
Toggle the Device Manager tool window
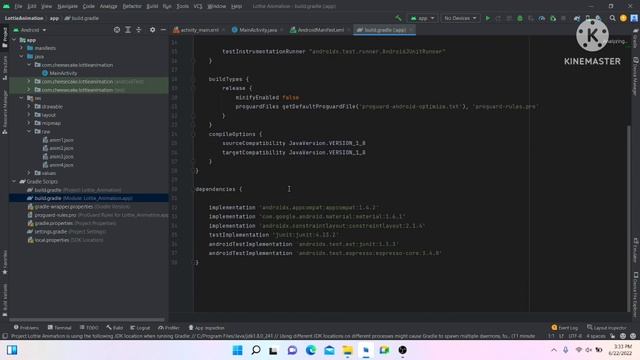(636, 76)
